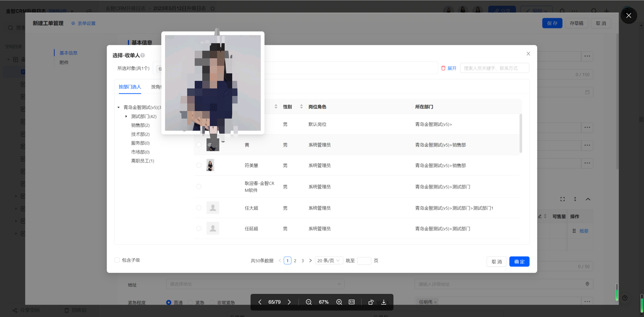Click the eye preview icon on 黄's avatar
Screen dimensions: 644x317
point(210,145)
